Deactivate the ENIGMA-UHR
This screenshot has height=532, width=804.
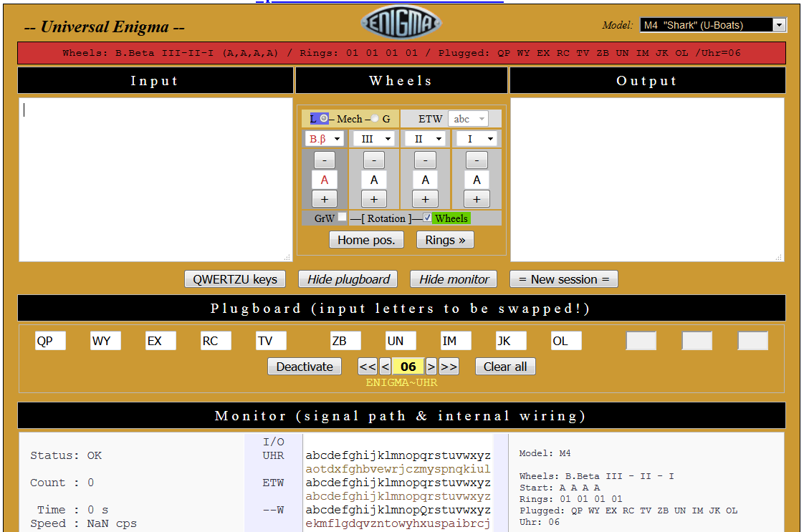click(x=304, y=366)
